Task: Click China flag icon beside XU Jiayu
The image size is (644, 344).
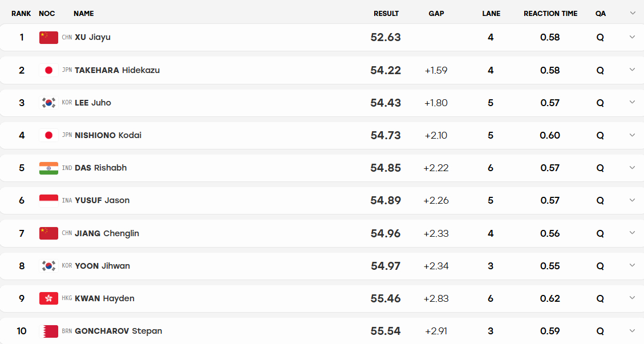Action: pos(48,38)
